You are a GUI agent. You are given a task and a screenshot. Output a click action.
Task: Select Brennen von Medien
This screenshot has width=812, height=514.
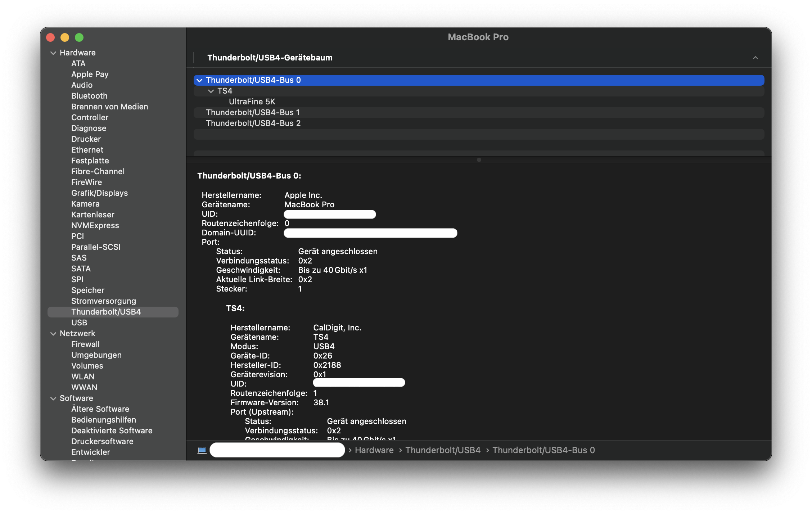point(109,107)
